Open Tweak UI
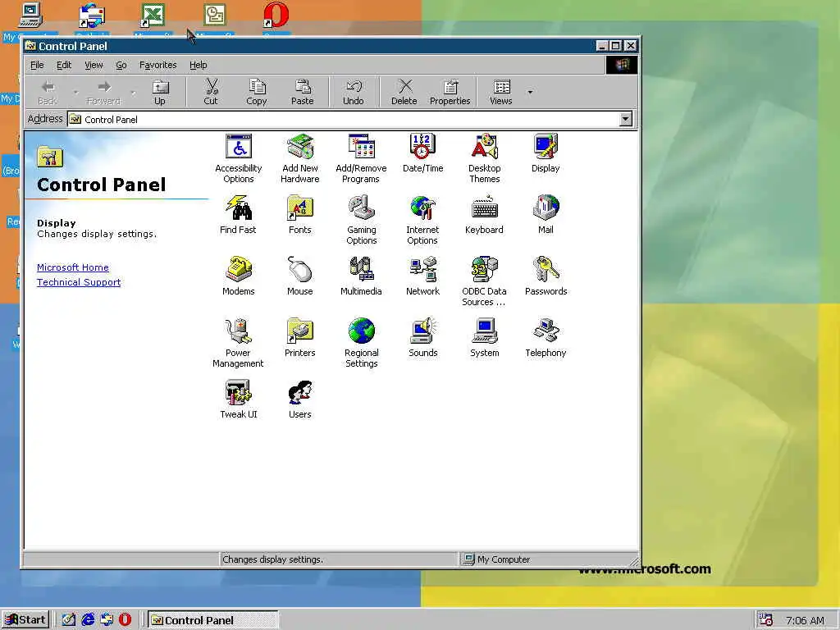The width and height of the screenshot is (840, 630). 239,399
